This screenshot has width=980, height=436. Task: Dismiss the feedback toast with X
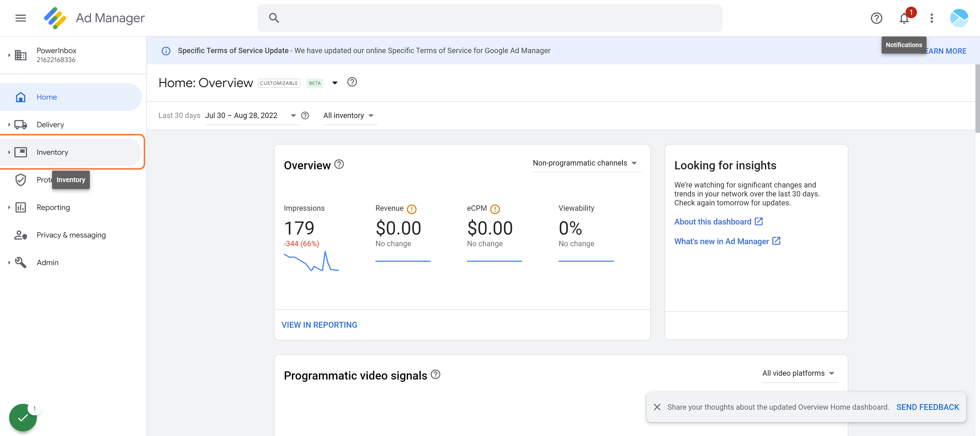click(x=657, y=407)
